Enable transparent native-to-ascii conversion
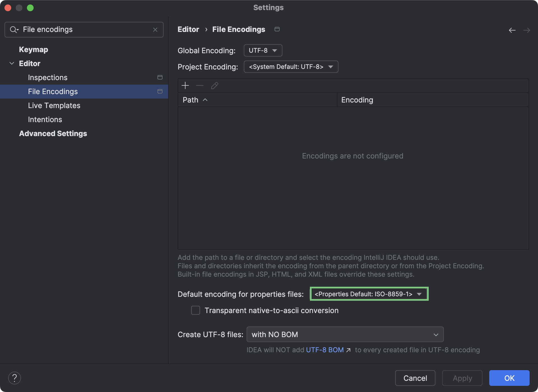The image size is (538, 392). tap(195, 310)
